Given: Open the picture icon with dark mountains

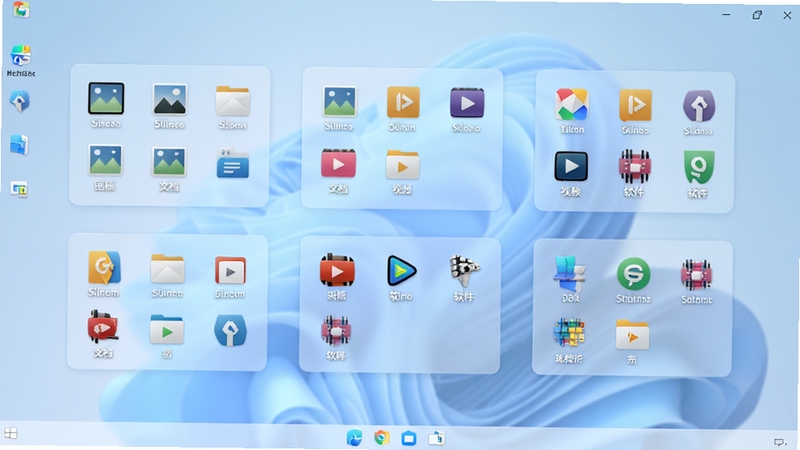Looking at the screenshot, I should 169,99.
